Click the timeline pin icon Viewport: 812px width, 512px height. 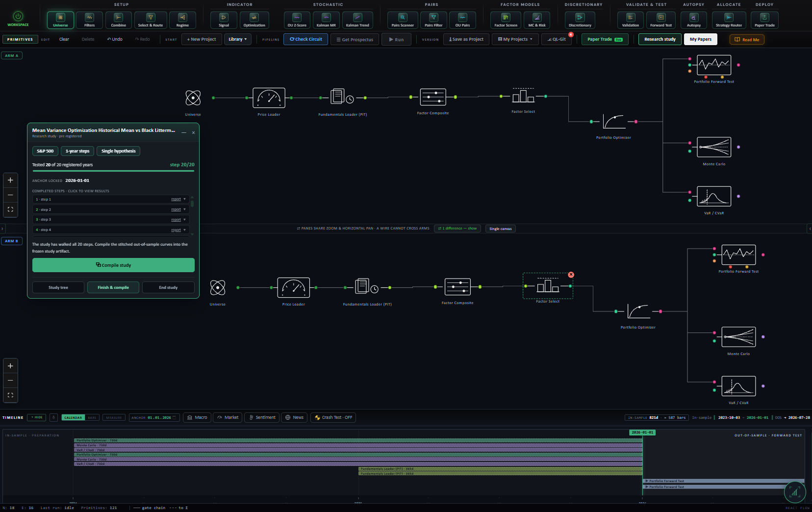[53, 417]
